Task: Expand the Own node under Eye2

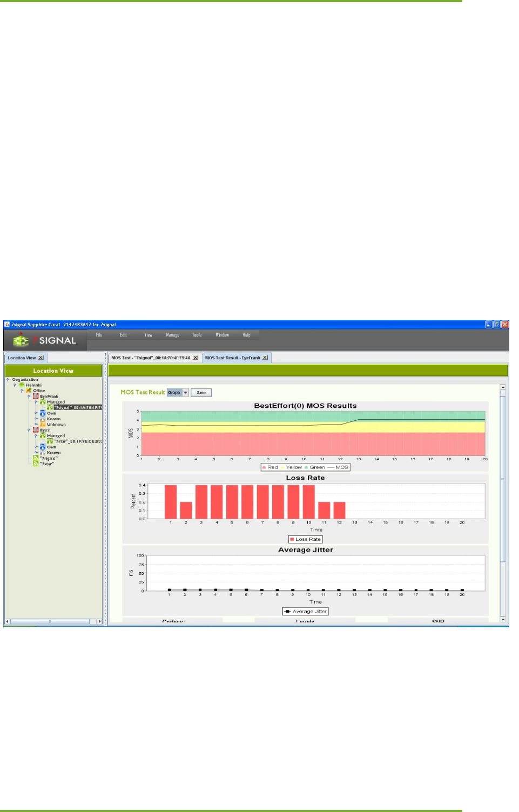Action: pos(36,447)
